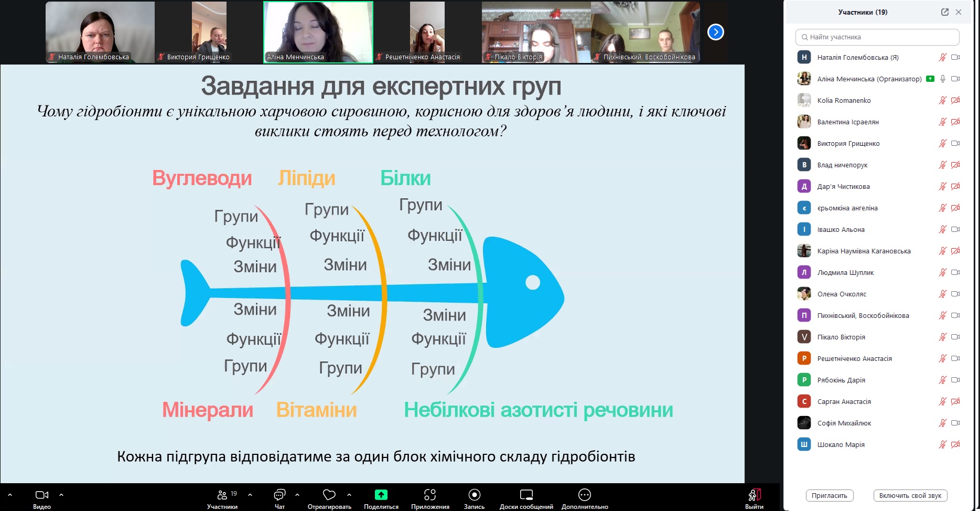Viewport: 980px width, 511px height.
Task: Leave the meeting with Выйти
Action: click(x=754, y=499)
